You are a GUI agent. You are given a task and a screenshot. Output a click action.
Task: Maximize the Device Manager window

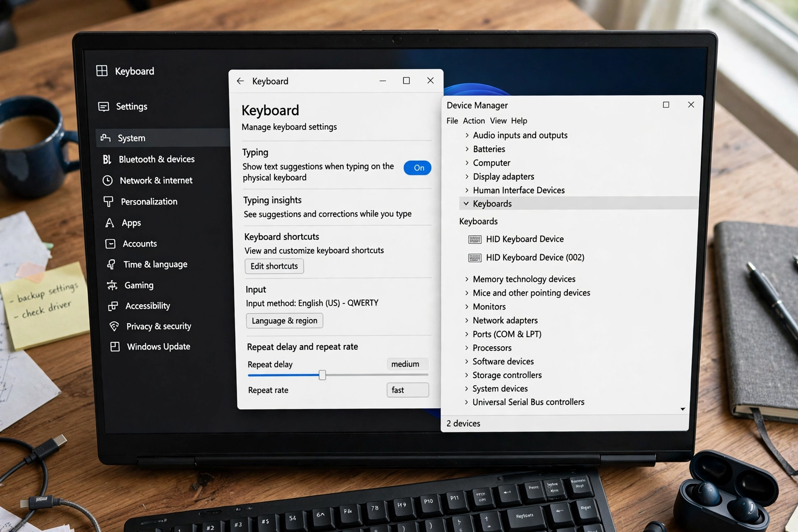(666, 105)
